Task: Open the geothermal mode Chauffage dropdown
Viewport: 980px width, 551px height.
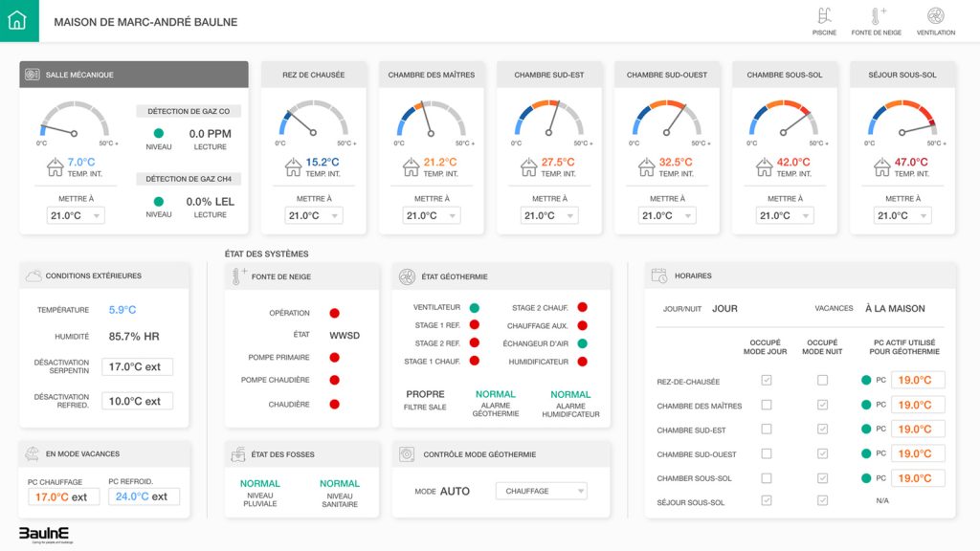Action: click(541, 491)
